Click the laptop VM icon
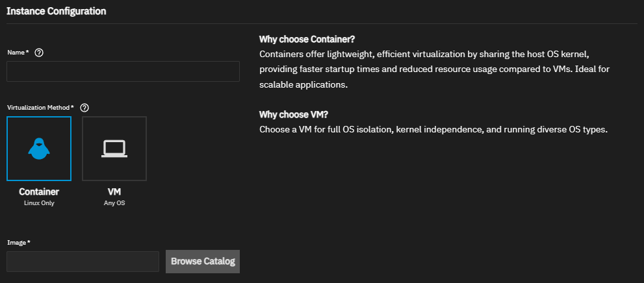The width and height of the screenshot is (644, 283). (x=114, y=149)
